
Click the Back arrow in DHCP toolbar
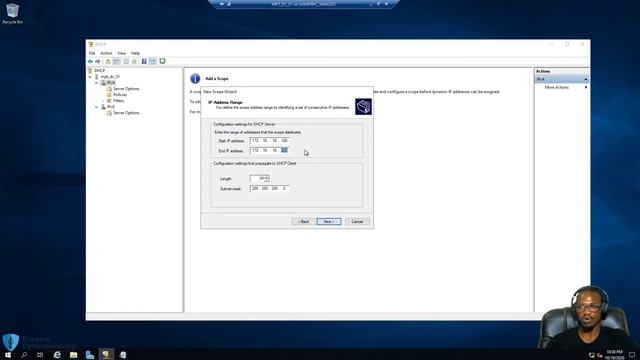(90, 61)
